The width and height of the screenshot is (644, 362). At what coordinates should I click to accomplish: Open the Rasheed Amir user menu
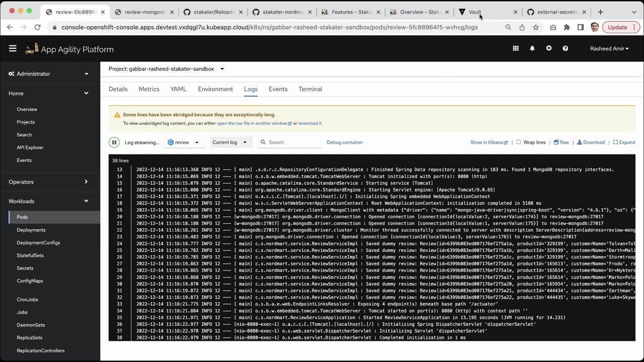pyautogui.click(x=609, y=49)
